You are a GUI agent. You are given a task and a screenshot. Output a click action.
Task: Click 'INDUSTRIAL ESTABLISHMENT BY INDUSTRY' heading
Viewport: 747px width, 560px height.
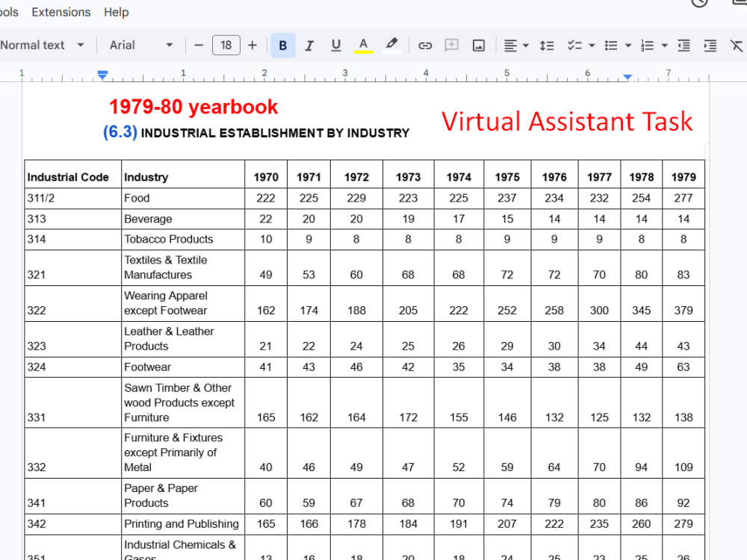point(276,133)
